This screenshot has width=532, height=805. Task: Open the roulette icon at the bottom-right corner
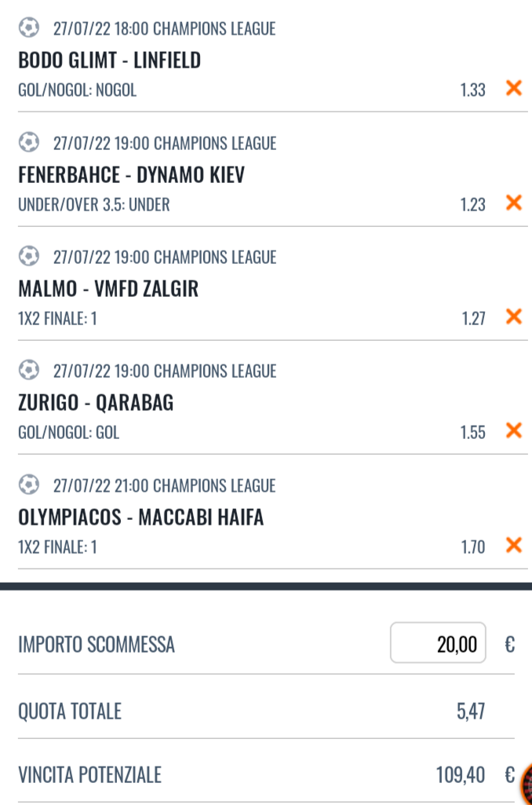526,784
